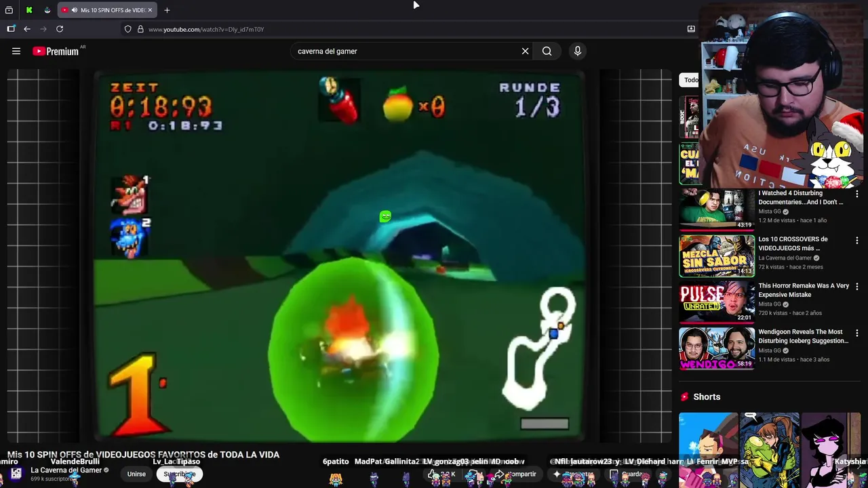Open the first Shorts thumbnail
This screenshot has width=868, height=488.
pyautogui.click(x=709, y=450)
